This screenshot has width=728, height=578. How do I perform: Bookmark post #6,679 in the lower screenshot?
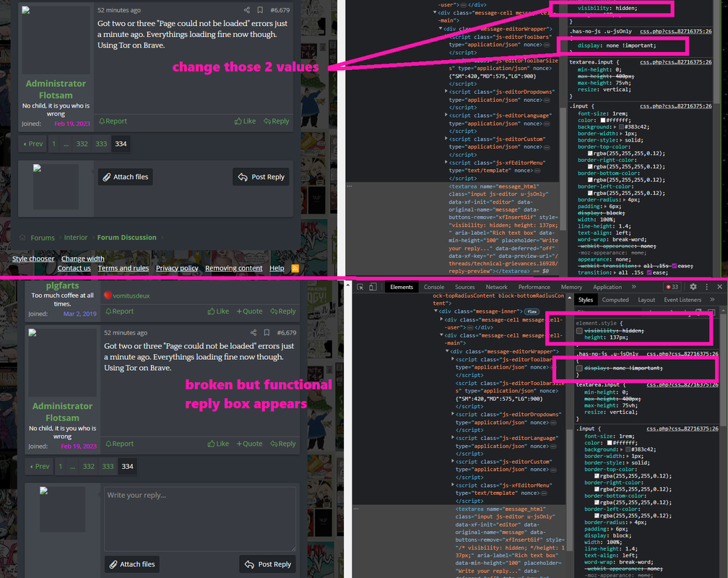pyautogui.click(x=266, y=332)
